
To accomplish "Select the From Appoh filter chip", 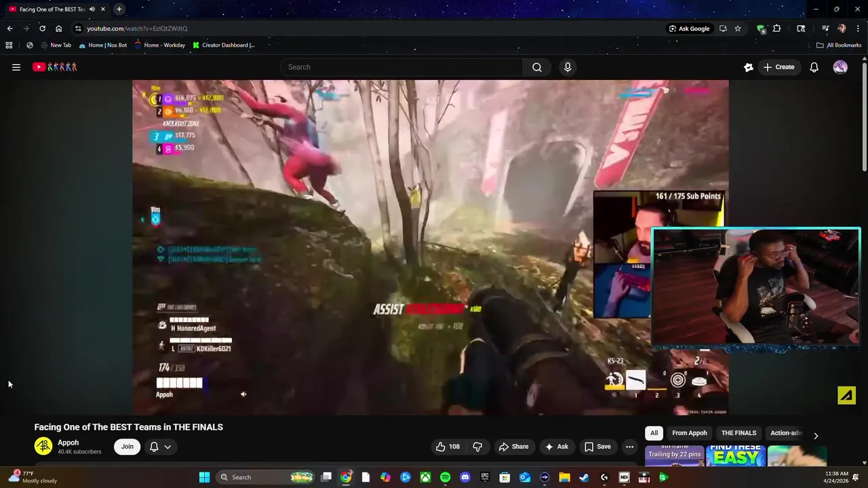I will pos(690,433).
